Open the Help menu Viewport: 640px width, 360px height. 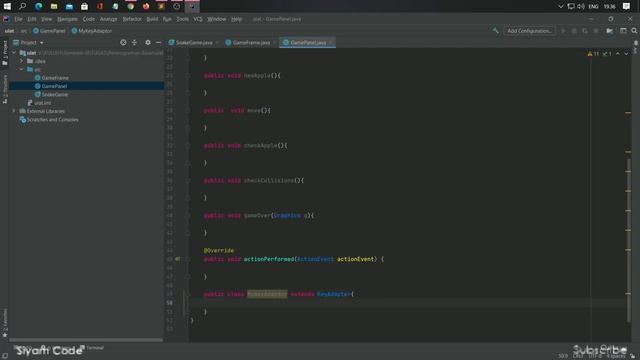pyautogui.click(x=237, y=19)
